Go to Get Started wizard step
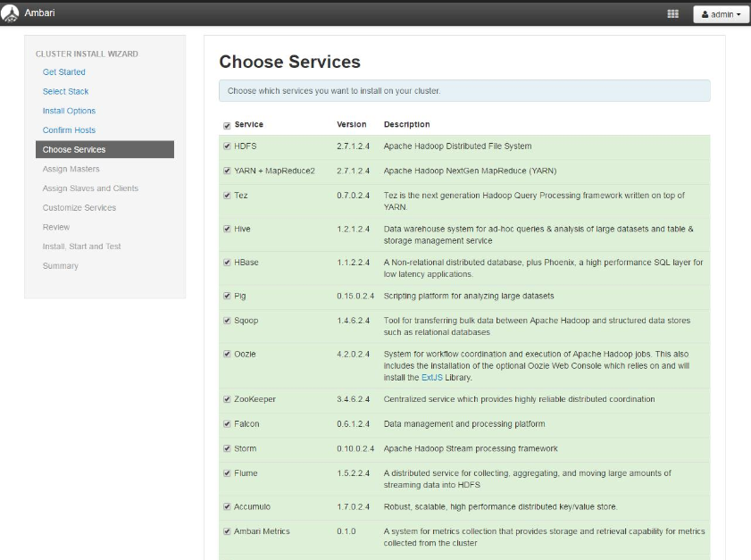The image size is (751, 560). pyautogui.click(x=63, y=71)
